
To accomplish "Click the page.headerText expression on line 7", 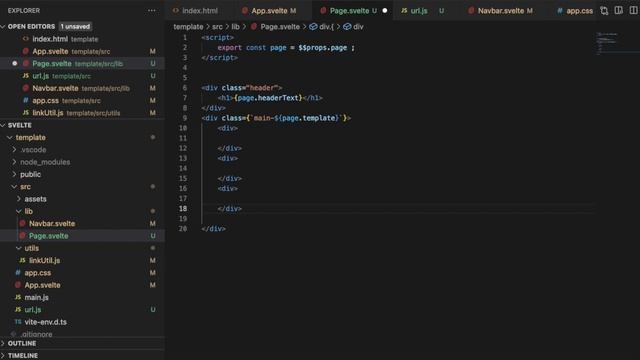I will coord(268,98).
